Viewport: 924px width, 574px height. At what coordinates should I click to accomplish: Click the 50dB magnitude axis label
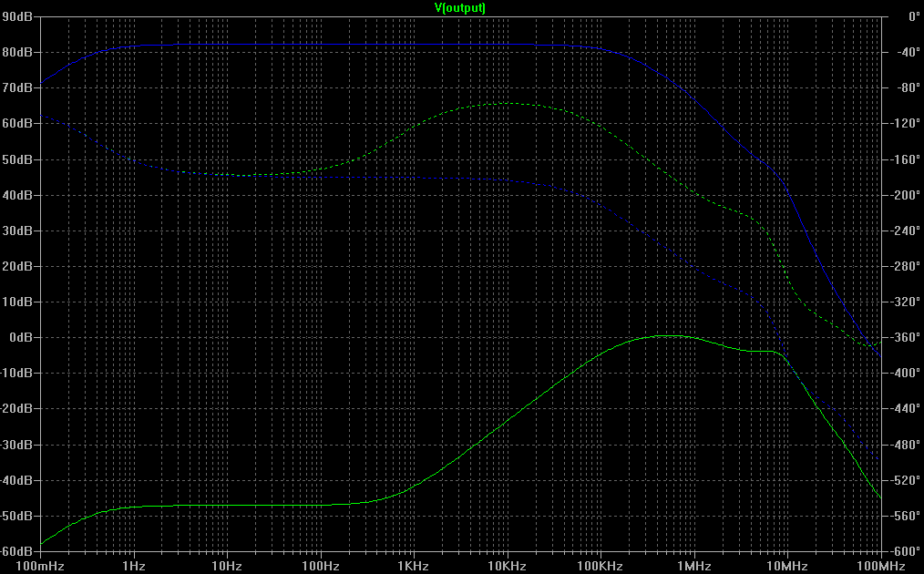17,159
